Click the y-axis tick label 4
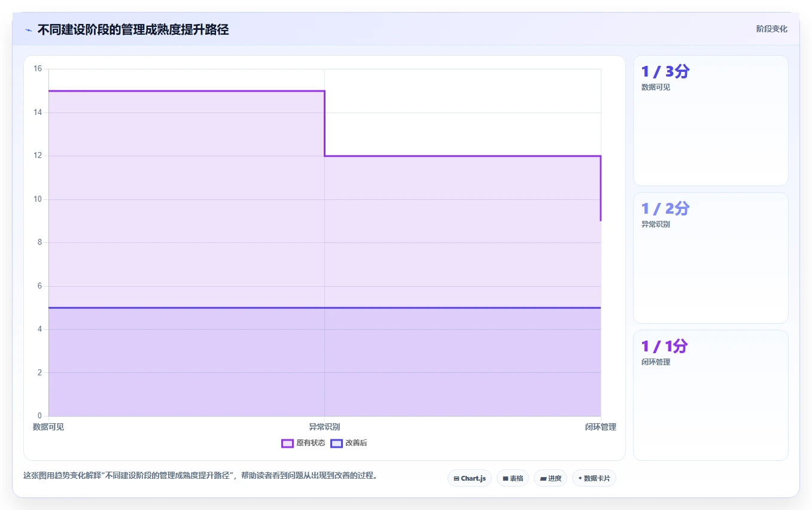 pyautogui.click(x=39, y=329)
